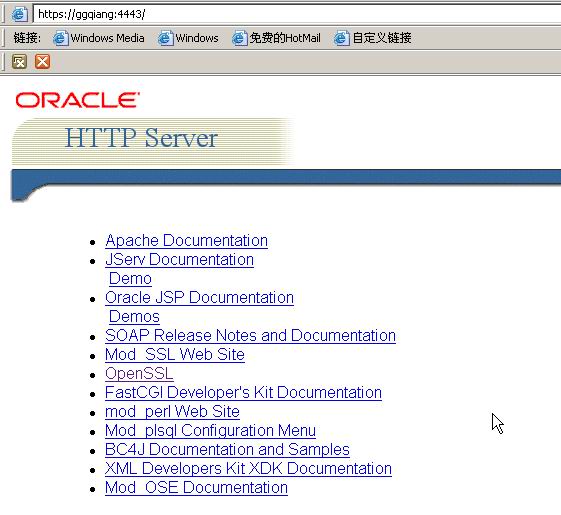Open the Demo link under JServ

[x=130, y=278]
